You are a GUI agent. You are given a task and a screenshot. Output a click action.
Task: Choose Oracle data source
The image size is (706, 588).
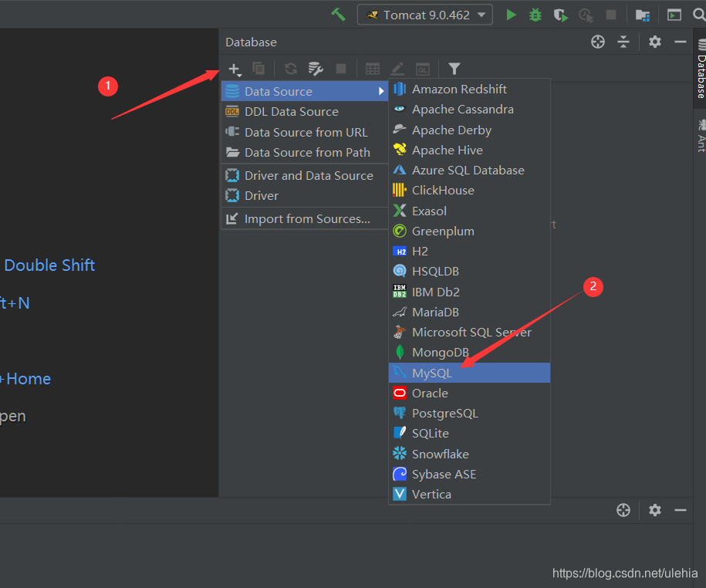pos(470,393)
